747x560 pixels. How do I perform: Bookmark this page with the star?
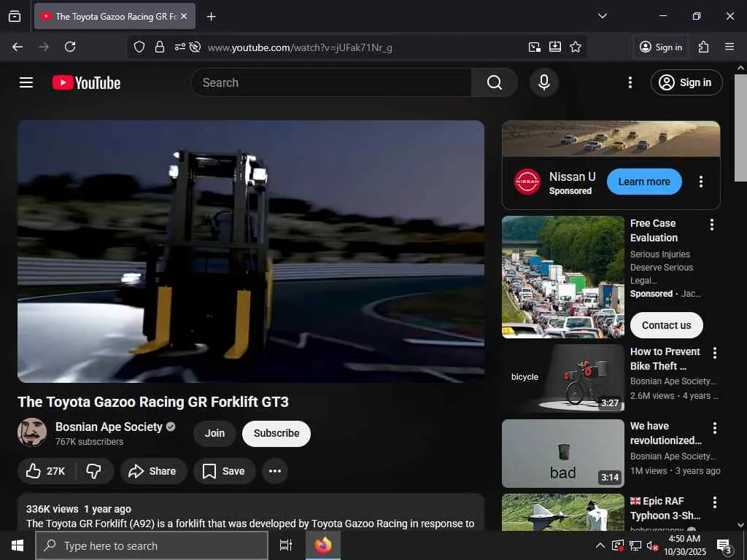pyautogui.click(x=576, y=47)
